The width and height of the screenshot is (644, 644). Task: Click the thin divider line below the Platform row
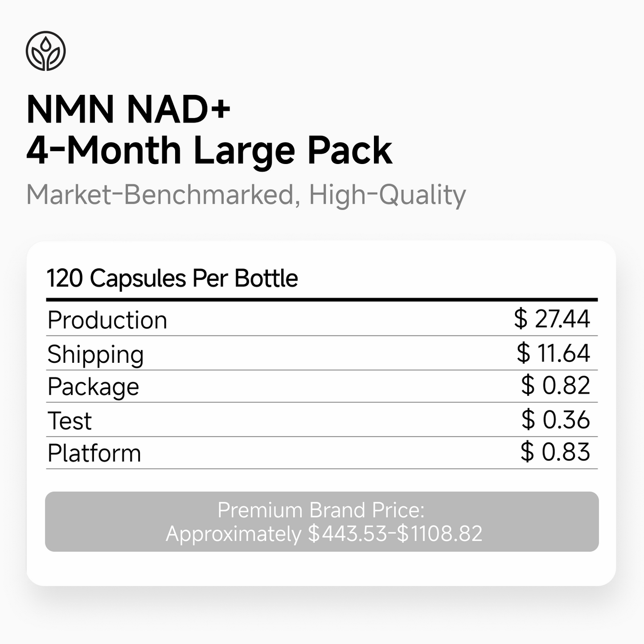coord(322,469)
